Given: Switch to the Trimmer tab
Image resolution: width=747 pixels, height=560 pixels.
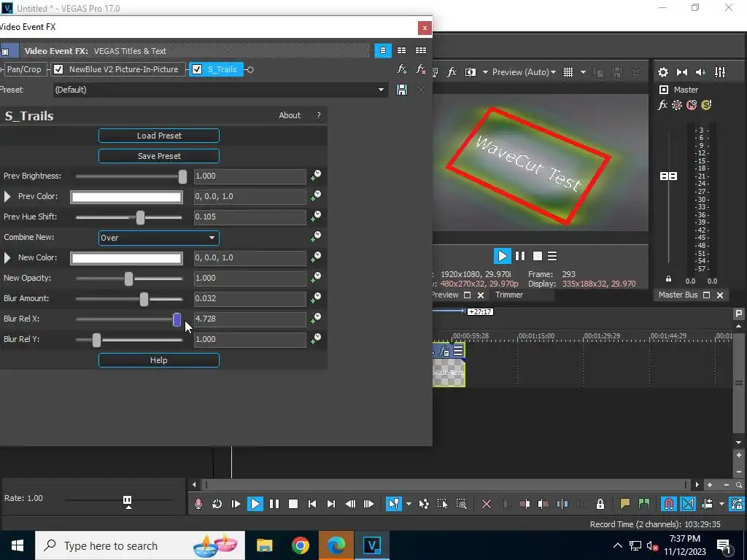Looking at the screenshot, I should 508,295.
